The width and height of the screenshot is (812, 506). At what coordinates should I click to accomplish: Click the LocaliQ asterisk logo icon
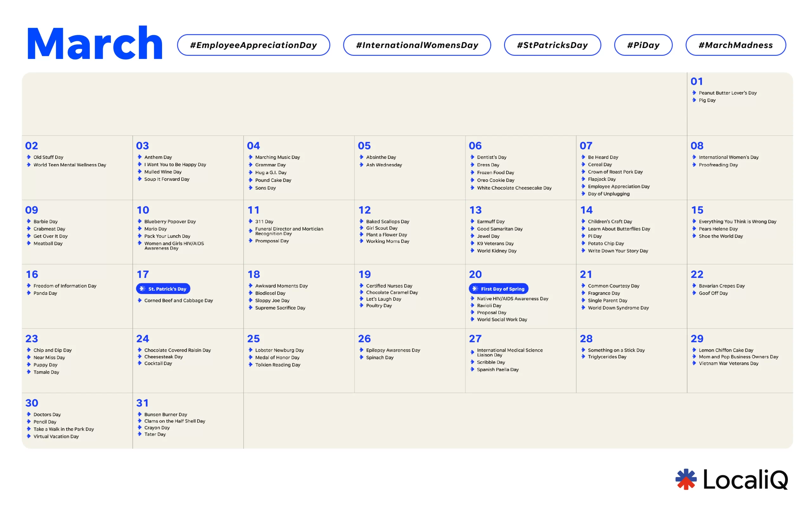pyautogui.click(x=686, y=479)
